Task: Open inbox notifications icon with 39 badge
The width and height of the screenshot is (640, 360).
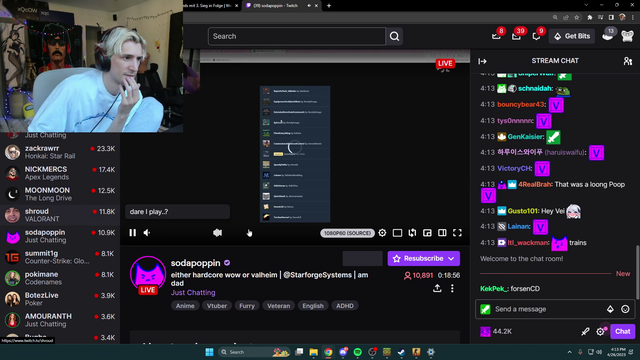Action: [x=516, y=36]
